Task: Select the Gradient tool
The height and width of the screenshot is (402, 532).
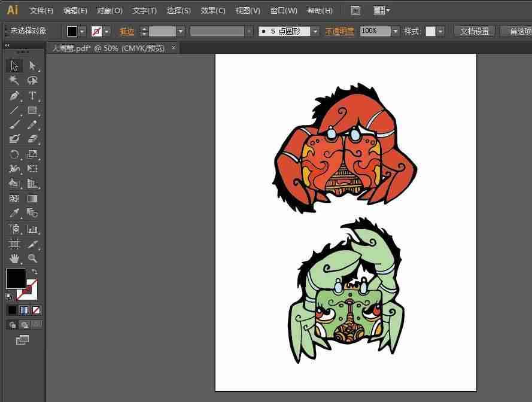Action: [x=32, y=199]
